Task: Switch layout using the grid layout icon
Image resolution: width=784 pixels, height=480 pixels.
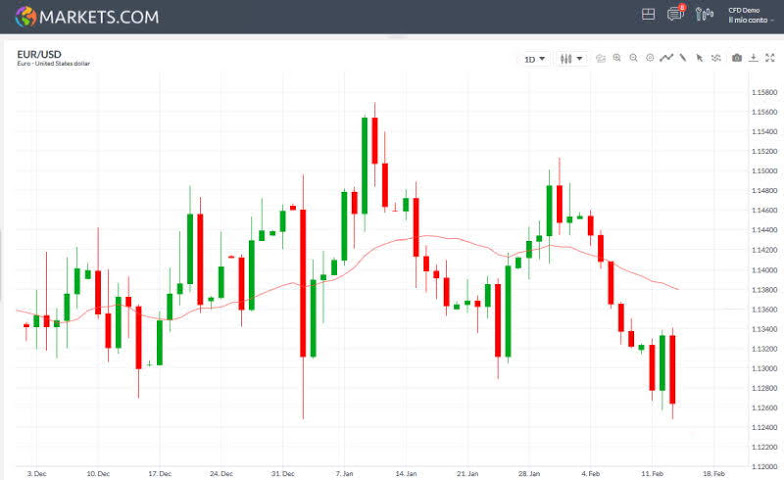Action: (x=648, y=15)
